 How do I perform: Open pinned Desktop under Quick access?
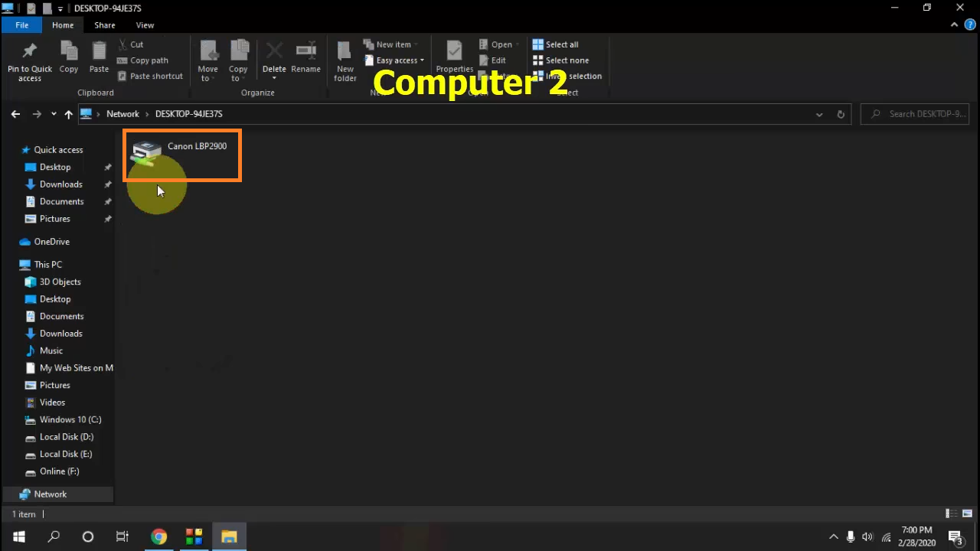point(55,167)
